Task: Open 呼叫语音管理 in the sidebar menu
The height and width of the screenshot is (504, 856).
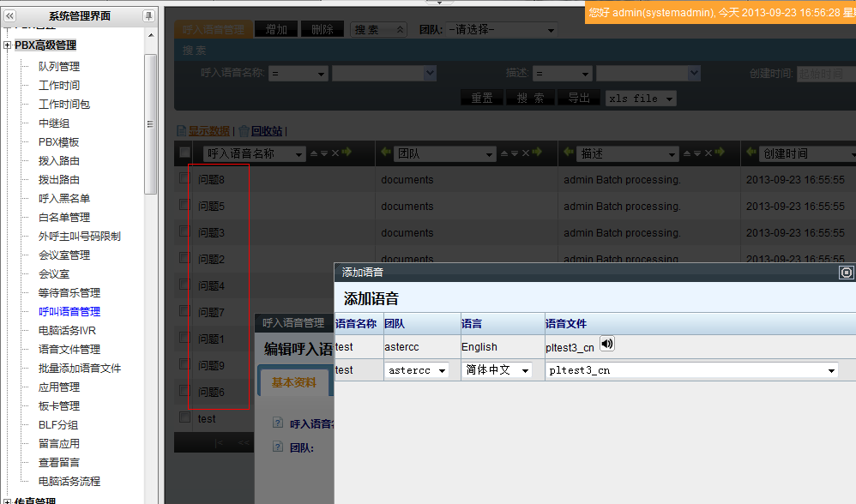Action: click(x=69, y=312)
